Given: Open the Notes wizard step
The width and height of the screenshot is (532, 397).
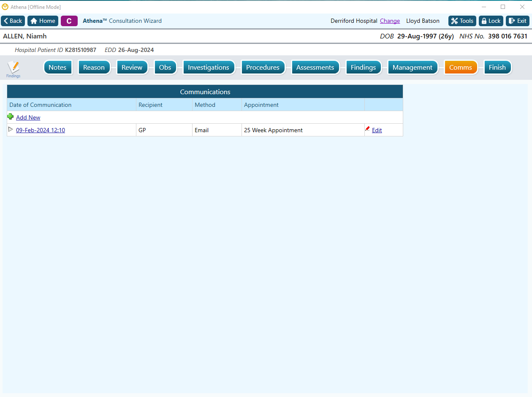Looking at the screenshot, I should 57,68.
